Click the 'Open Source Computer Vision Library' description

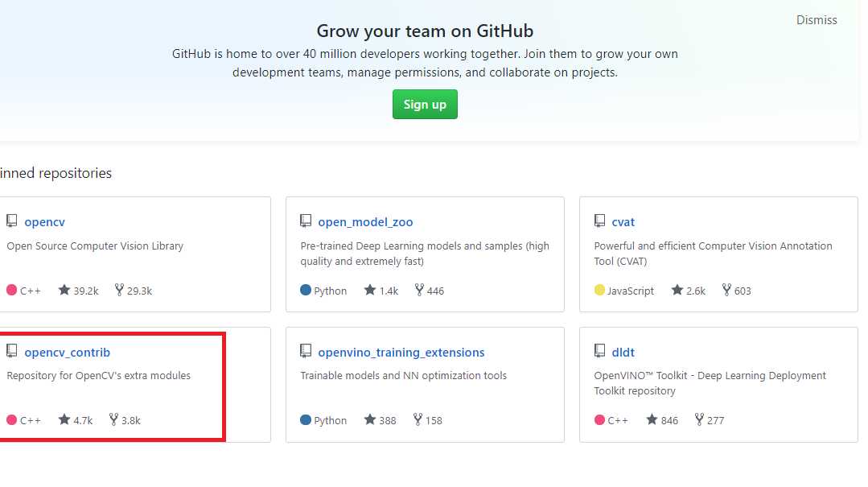(95, 246)
